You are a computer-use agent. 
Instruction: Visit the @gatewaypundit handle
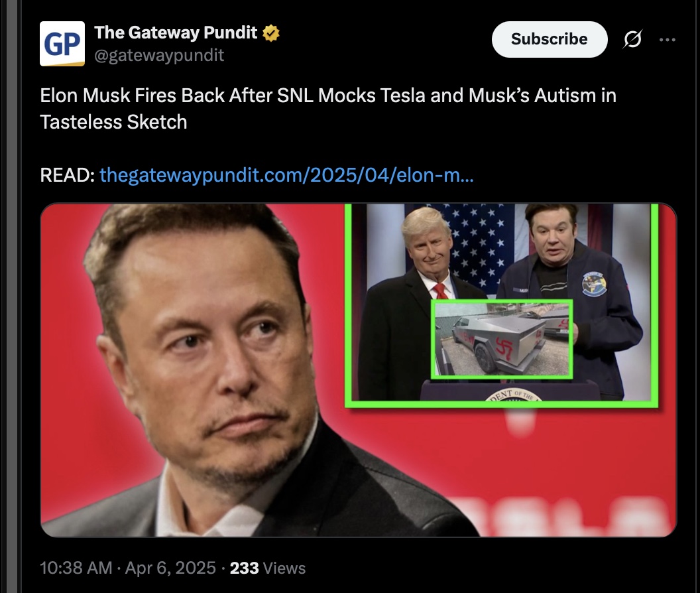159,56
